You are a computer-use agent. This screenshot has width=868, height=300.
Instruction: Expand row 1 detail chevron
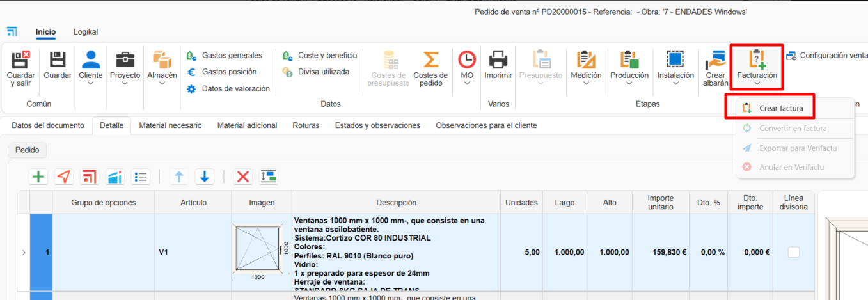point(24,253)
